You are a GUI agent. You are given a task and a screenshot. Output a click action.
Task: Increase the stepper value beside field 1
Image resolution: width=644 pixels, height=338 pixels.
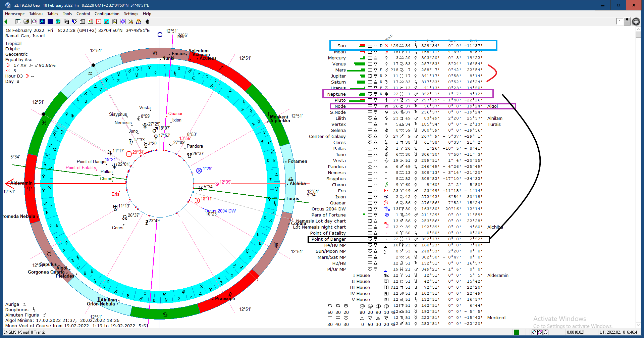(627, 20)
